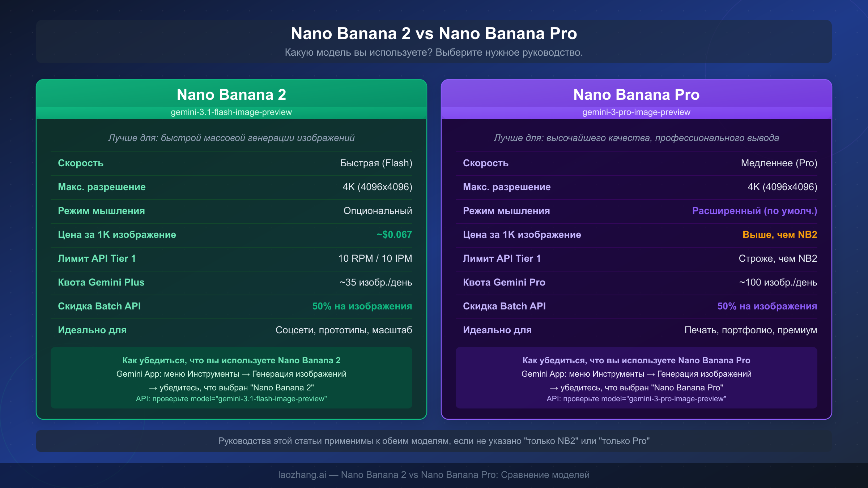
Task: Click the Скидка Batch API label on Pro
Action: pos(504,306)
